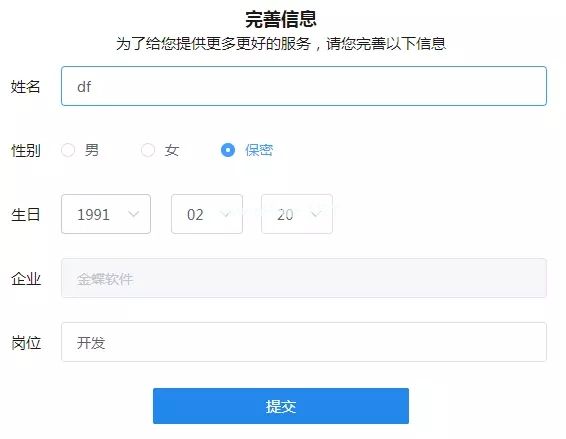Click the disabled 企业 field showing 金蝶软件
Screen dimensions: 566x439
(x=304, y=278)
